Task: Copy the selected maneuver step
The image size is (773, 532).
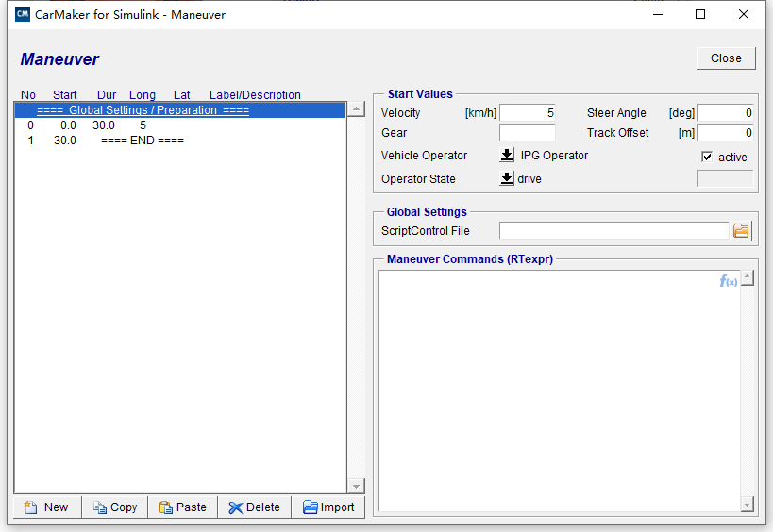Action: point(115,507)
